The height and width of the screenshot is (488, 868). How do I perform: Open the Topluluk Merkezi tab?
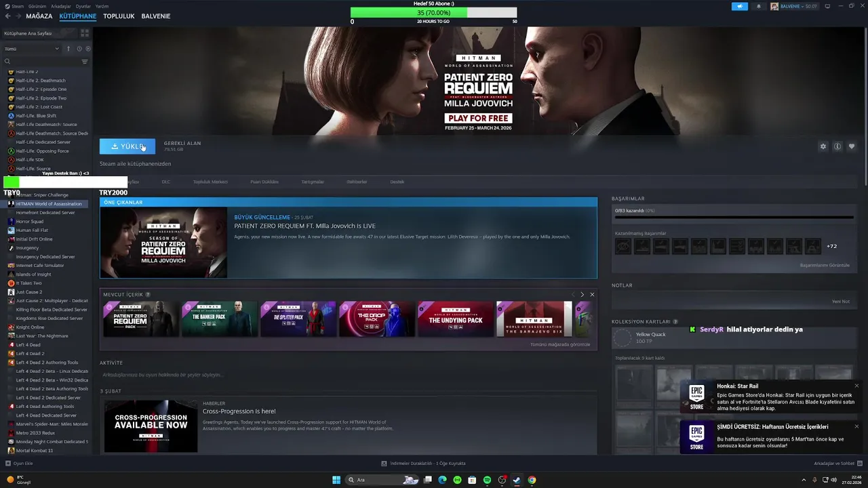pyautogui.click(x=210, y=182)
